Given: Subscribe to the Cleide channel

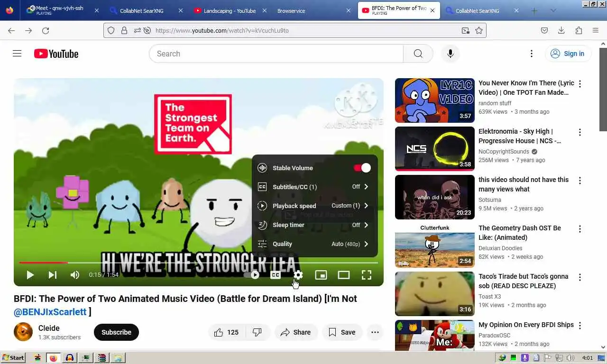Looking at the screenshot, I should [x=116, y=332].
